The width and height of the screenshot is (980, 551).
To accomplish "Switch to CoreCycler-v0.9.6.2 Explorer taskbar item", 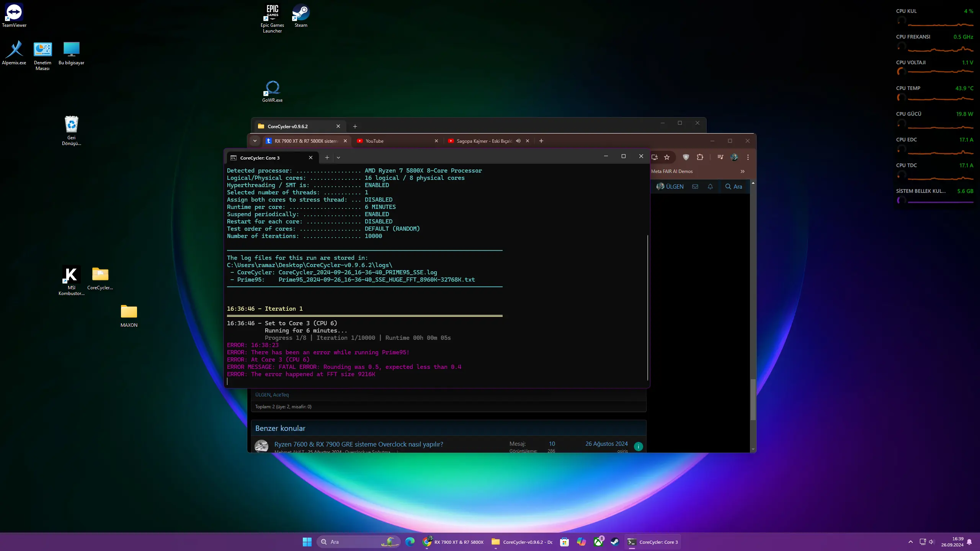I will tap(522, 542).
